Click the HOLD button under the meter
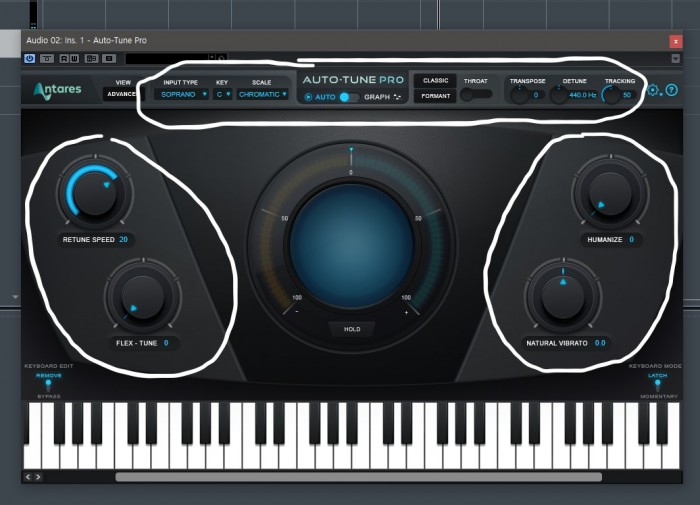The image size is (700, 505). (x=352, y=329)
